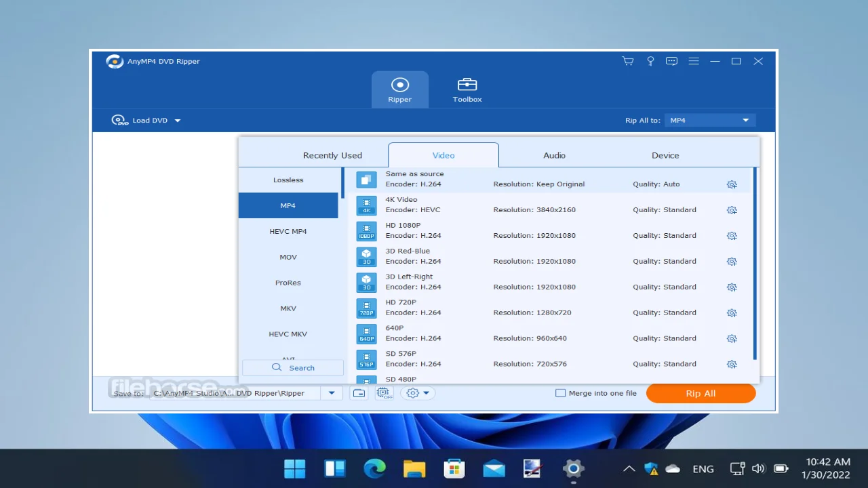Click the 'Resolution: 3840x2160' text
This screenshot has height=488, width=868.
click(534, 210)
